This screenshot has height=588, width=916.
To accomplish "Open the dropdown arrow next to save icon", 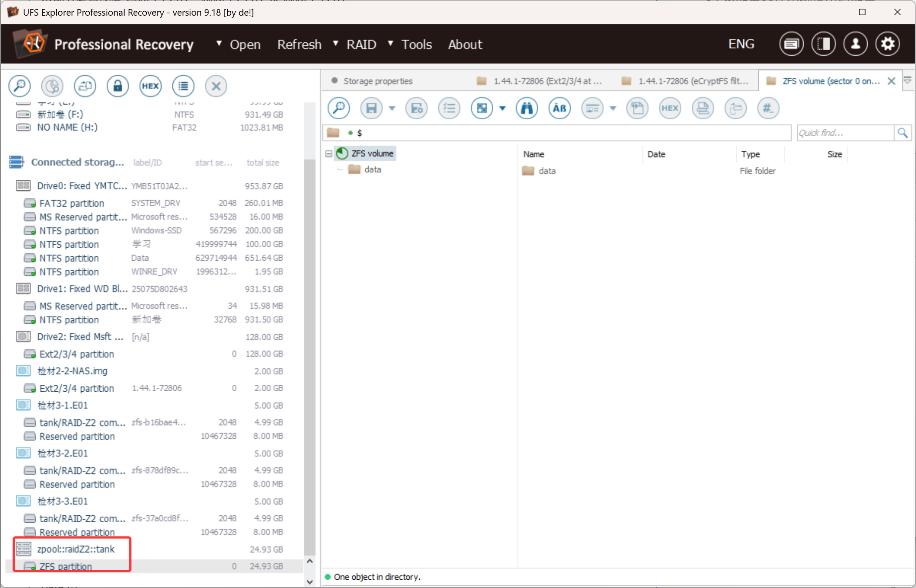I will (392, 108).
